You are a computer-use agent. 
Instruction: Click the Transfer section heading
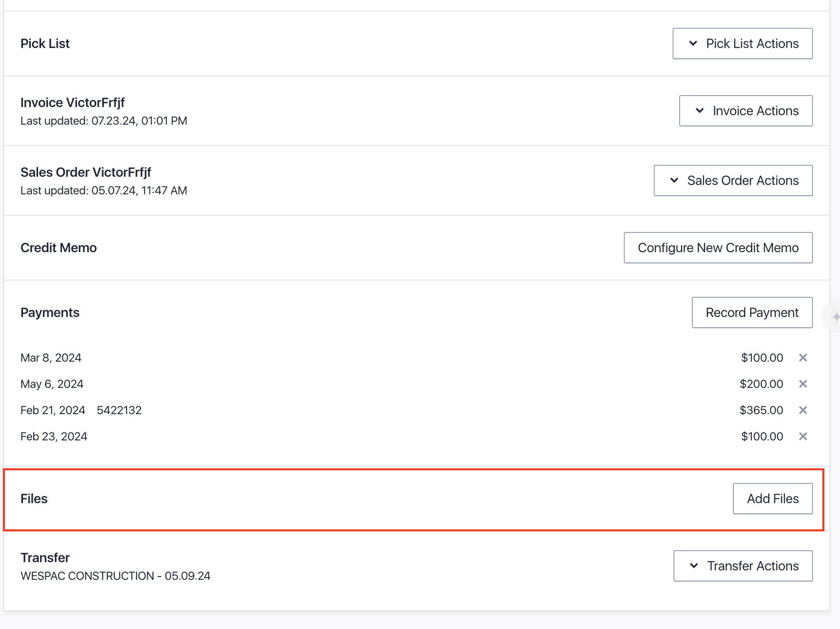tap(45, 558)
